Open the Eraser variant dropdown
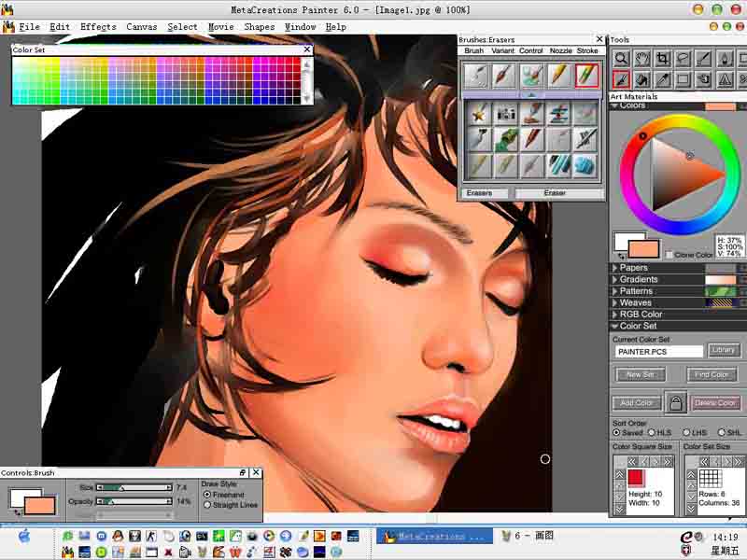The width and height of the screenshot is (747, 560). [x=559, y=193]
